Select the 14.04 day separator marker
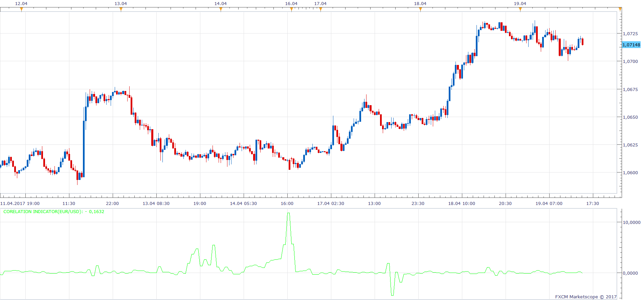This screenshot has width=644, height=300. 221,9
